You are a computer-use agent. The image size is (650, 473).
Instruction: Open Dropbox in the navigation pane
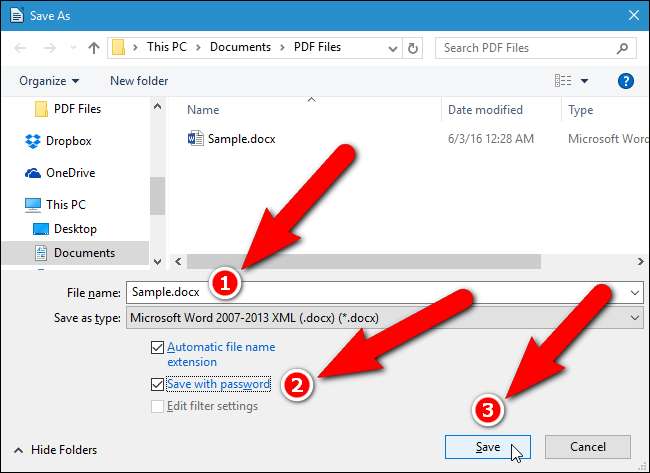tap(68, 141)
